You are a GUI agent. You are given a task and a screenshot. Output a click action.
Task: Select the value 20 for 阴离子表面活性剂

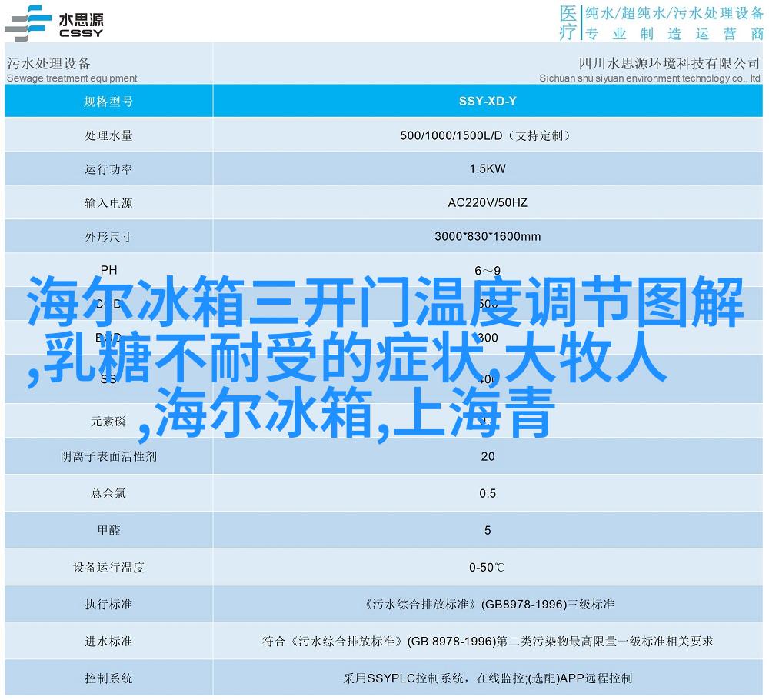pyautogui.click(x=488, y=456)
